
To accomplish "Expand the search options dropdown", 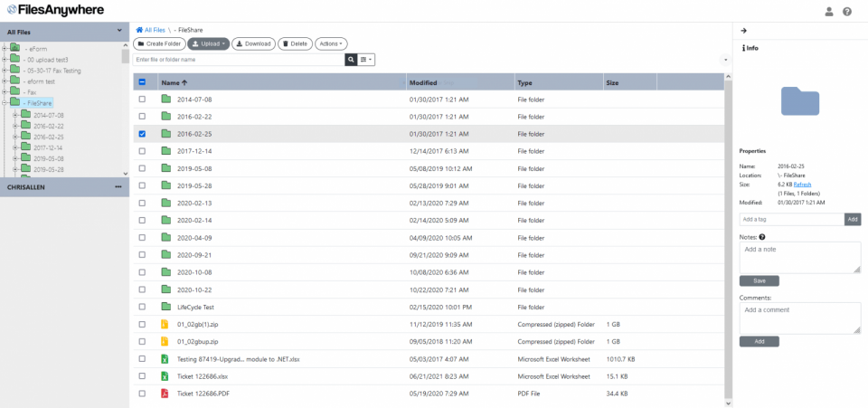I will tap(367, 60).
